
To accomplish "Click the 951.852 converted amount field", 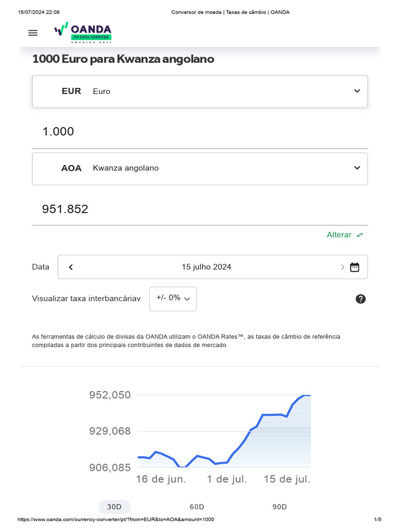I will tap(199, 209).
